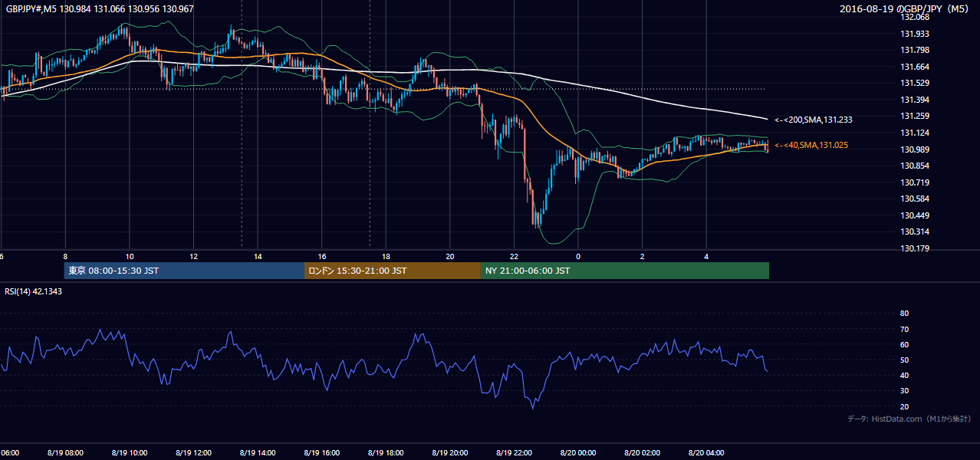Click the RSI(14) 42.1343 indicator label

(x=34, y=291)
